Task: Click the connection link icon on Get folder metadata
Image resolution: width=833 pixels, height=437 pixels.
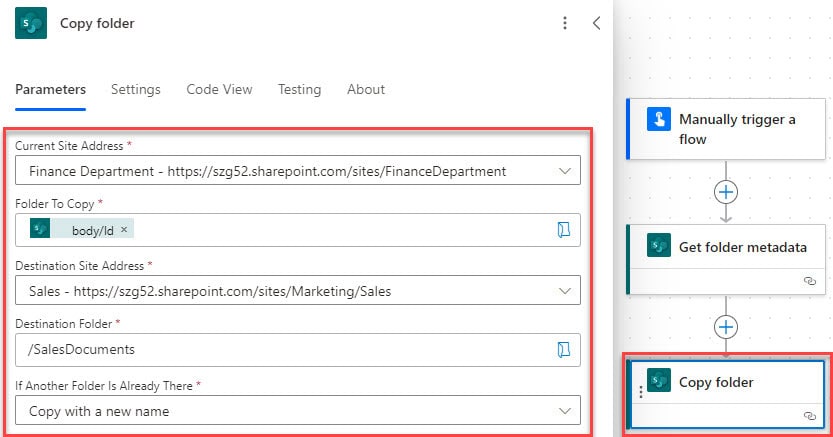Action: tap(810, 281)
